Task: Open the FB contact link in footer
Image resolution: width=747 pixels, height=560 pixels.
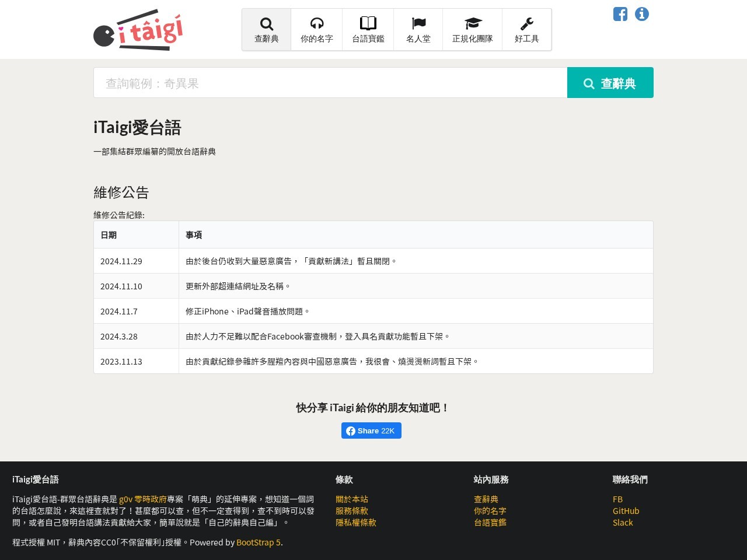Action: [x=617, y=499]
